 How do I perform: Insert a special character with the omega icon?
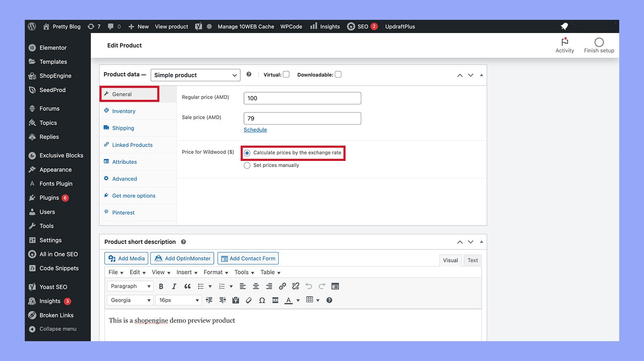click(262, 300)
